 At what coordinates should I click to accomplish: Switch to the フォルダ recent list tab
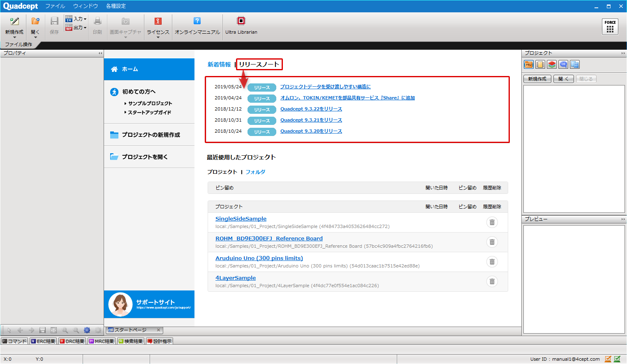pyautogui.click(x=255, y=172)
